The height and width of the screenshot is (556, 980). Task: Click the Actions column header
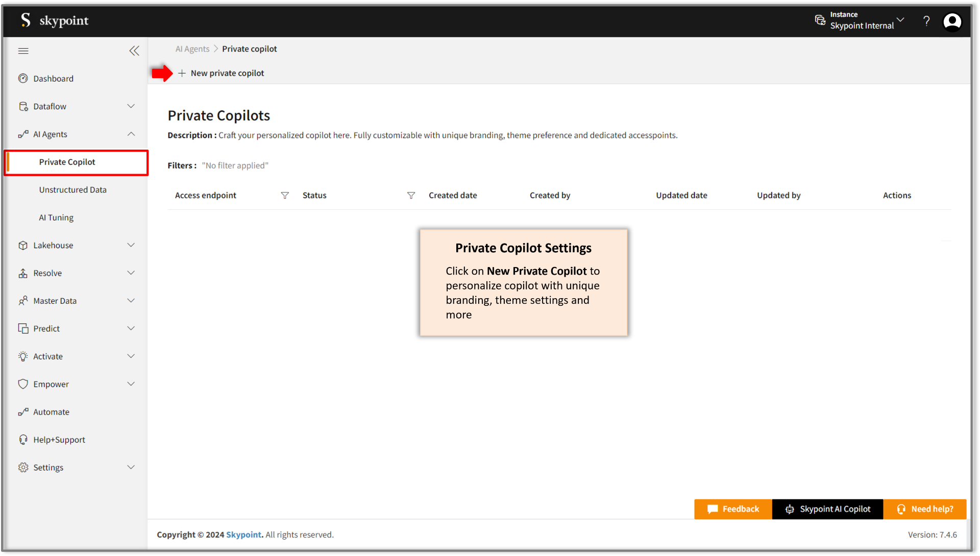(897, 196)
